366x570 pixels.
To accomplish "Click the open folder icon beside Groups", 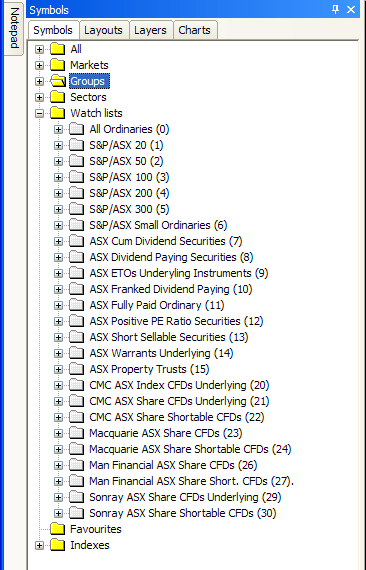I will point(57,81).
